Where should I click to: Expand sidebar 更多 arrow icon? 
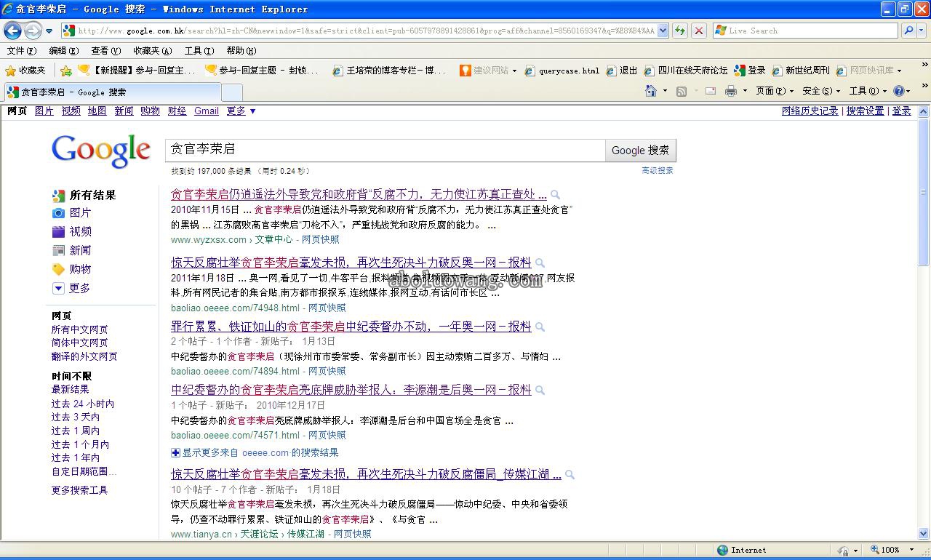pyautogui.click(x=58, y=288)
